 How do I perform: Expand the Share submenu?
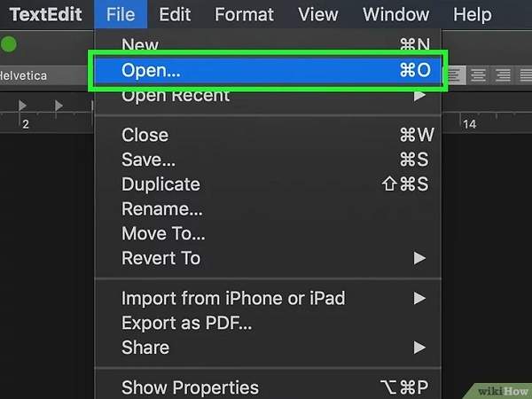(419, 348)
